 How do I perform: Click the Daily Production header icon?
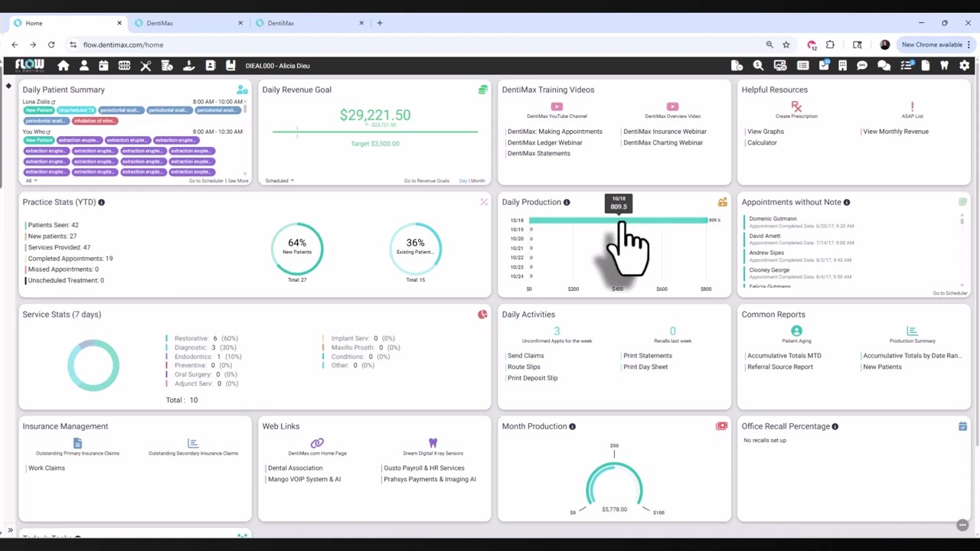pos(722,202)
